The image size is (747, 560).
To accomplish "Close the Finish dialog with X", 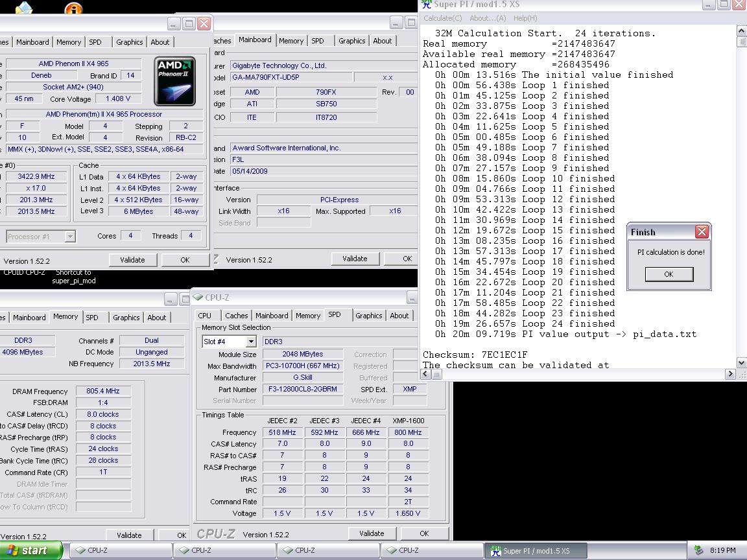I will (x=701, y=232).
